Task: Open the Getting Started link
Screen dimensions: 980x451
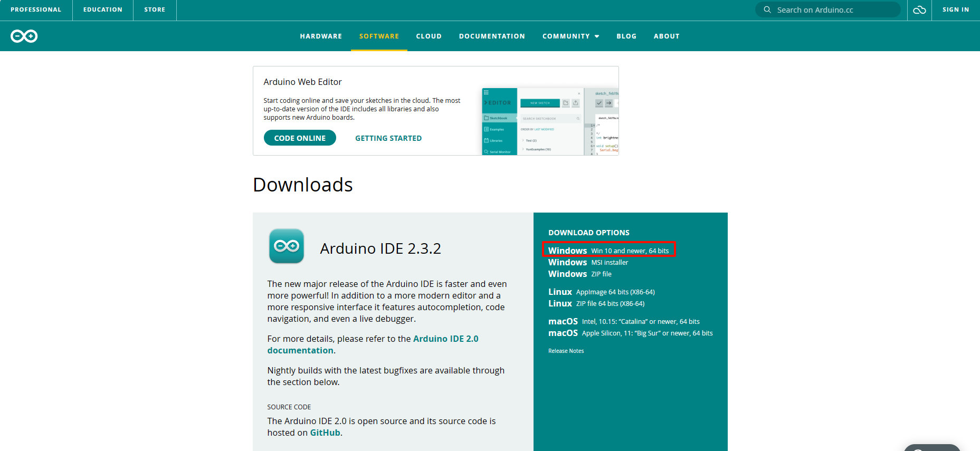Action: (x=388, y=138)
